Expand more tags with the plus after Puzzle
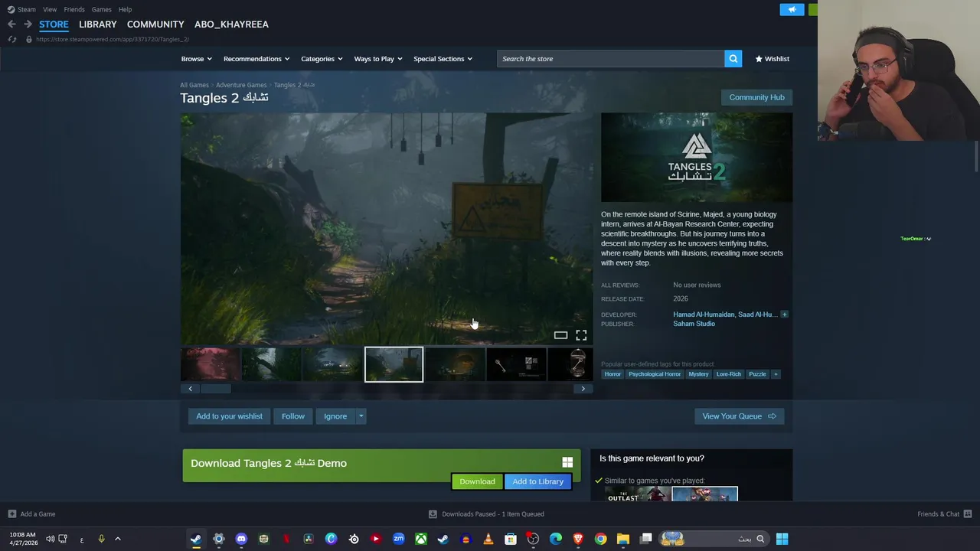980x551 pixels. 775,374
